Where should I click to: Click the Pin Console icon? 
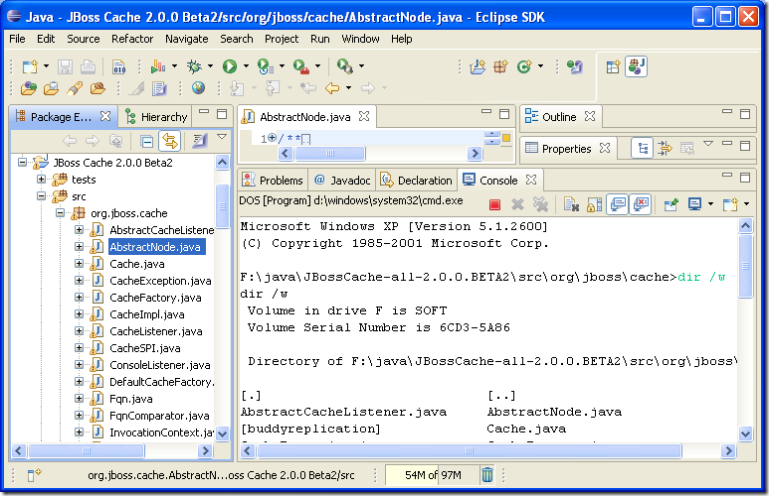671,204
